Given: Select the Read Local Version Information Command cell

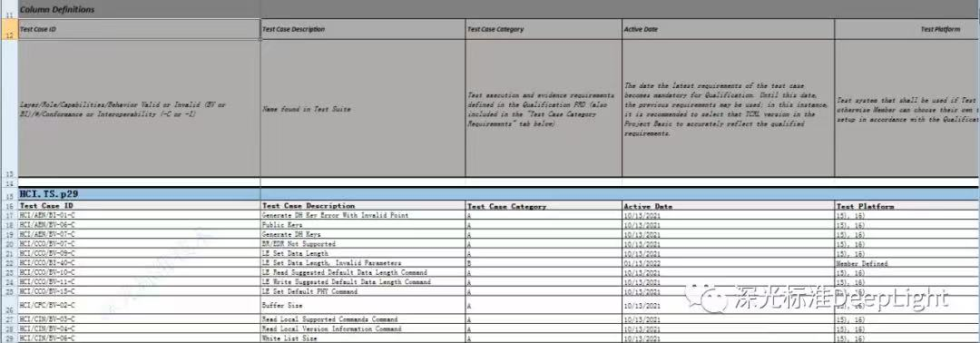Looking at the screenshot, I should point(363,328).
